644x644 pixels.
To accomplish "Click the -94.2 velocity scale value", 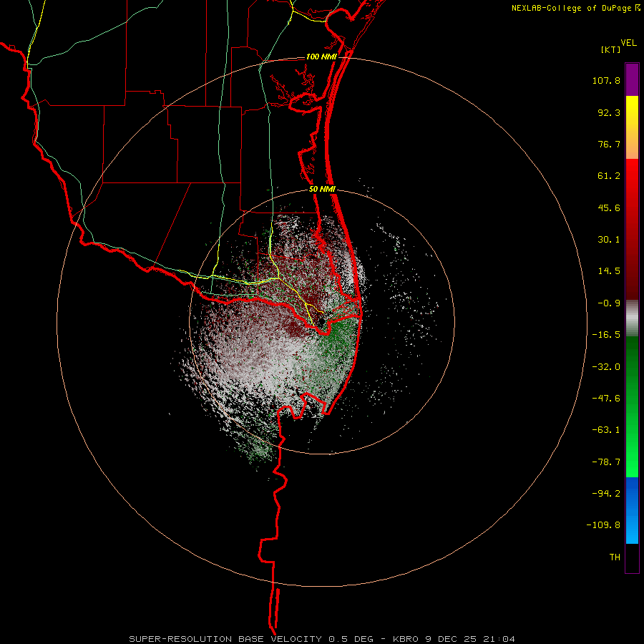I will [x=606, y=494].
